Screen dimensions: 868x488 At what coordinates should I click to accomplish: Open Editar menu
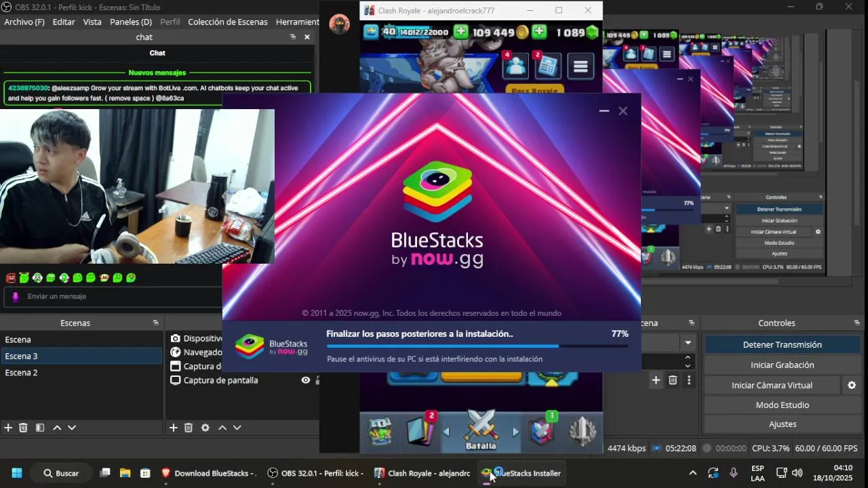(x=64, y=22)
